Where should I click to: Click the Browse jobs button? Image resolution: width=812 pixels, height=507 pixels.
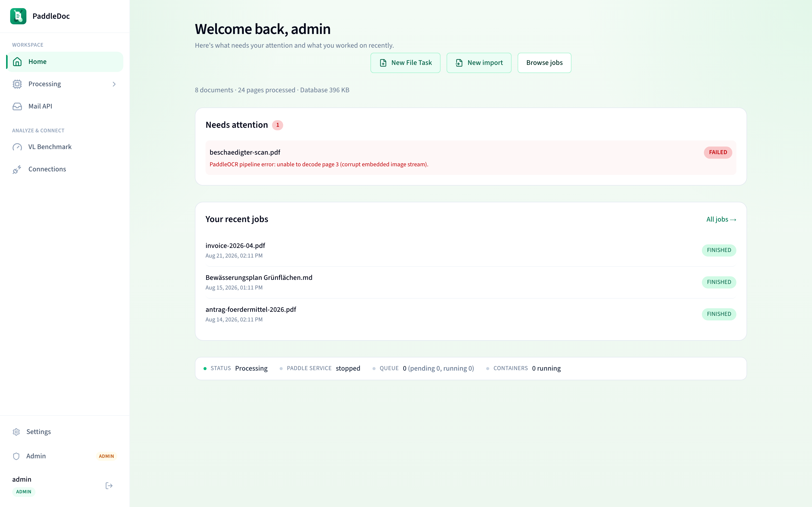point(544,63)
